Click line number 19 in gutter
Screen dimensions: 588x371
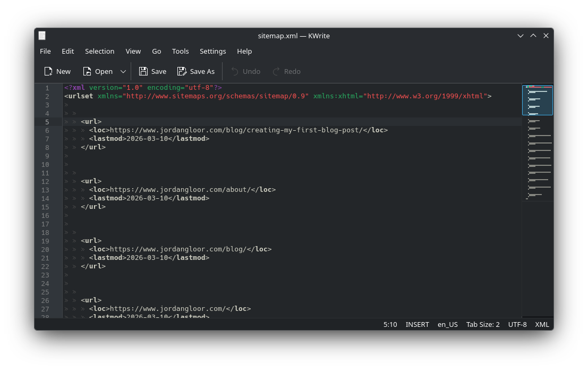click(x=45, y=241)
